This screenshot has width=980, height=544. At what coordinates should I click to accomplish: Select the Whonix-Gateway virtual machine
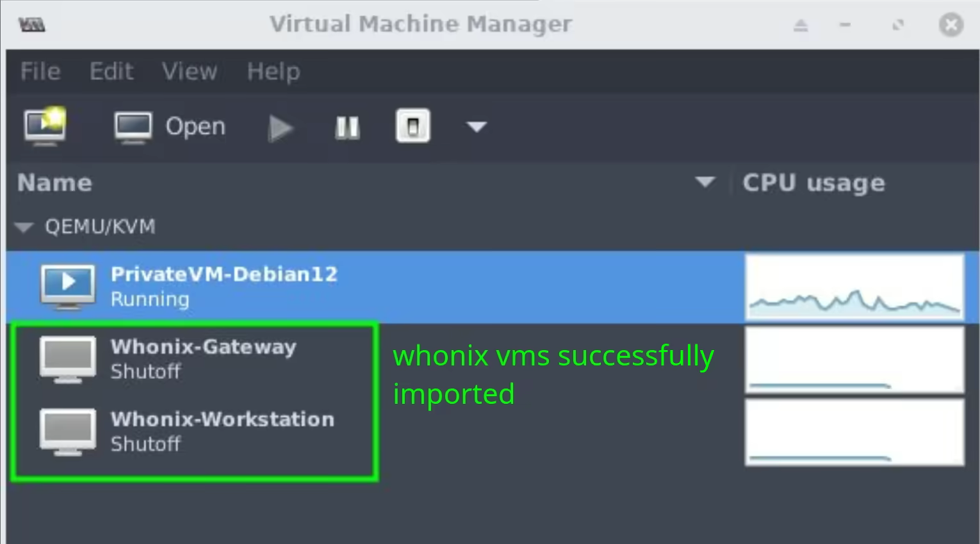(203, 358)
